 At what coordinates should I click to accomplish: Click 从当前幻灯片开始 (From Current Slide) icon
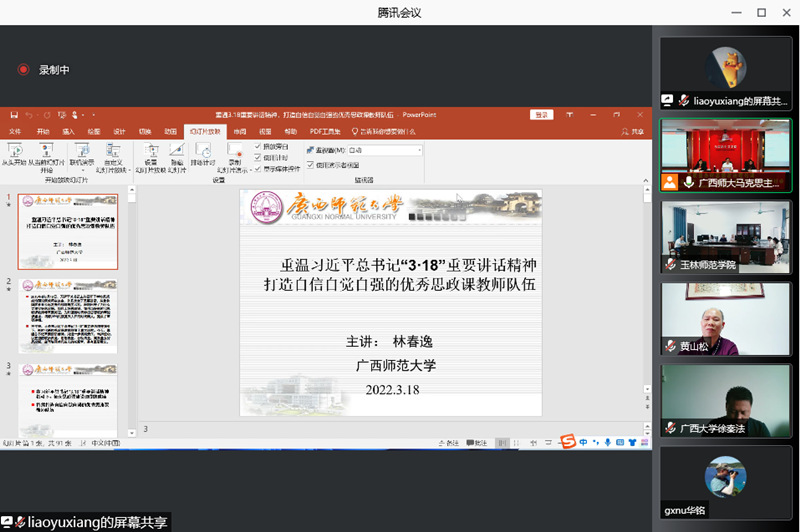tap(46, 152)
